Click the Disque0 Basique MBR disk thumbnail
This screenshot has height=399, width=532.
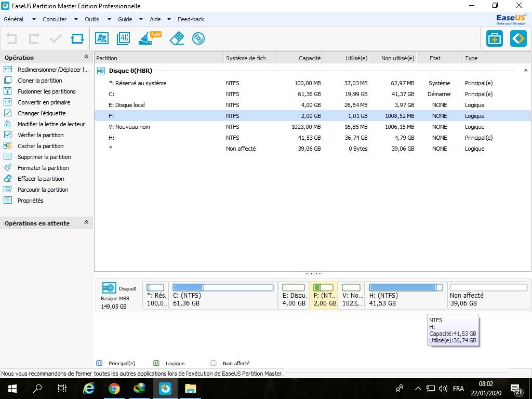click(x=118, y=296)
